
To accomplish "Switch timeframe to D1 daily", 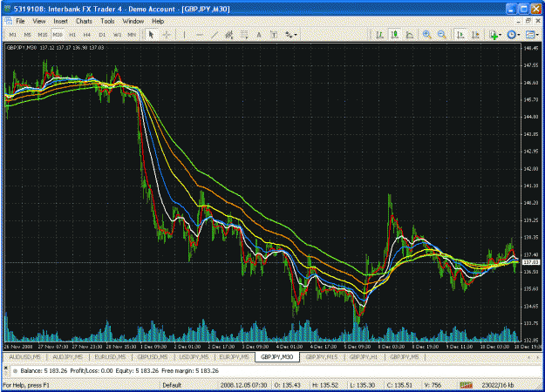I will coord(102,35).
